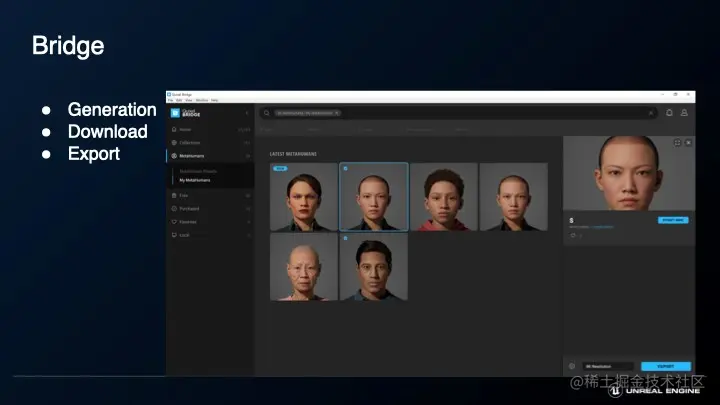Viewport: 720px width, 405px height.
Task: Select My MetaHumans in the sidebar
Action: click(x=195, y=180)
